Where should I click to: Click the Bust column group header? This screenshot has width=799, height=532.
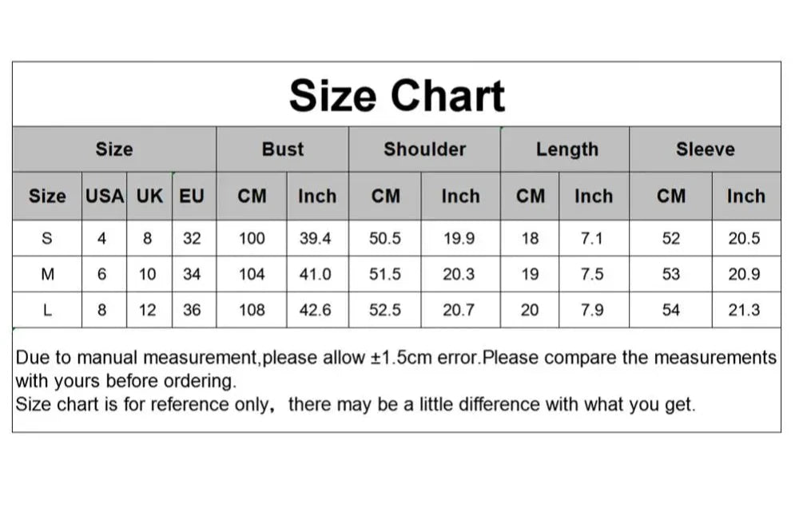(283, 149)
